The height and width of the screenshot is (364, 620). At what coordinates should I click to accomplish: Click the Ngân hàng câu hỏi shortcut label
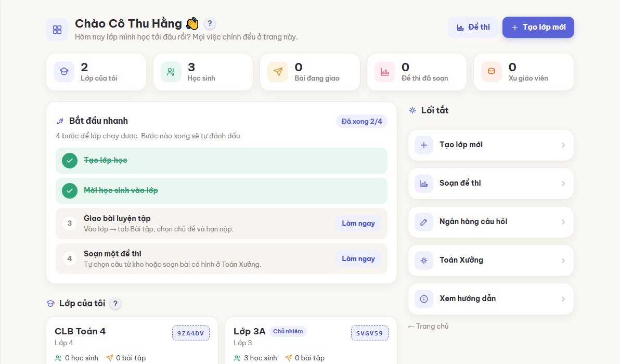click(x=473, y=222)
